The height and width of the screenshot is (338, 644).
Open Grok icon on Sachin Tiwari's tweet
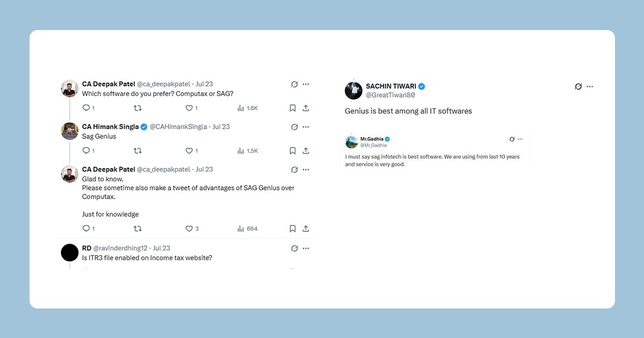pyautogui.click(x=578, y=86)
